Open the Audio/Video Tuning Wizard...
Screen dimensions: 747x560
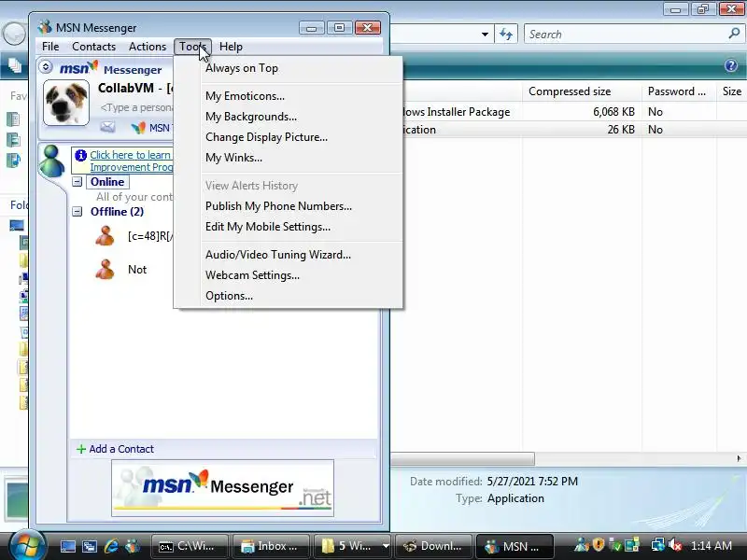point(289,255)
